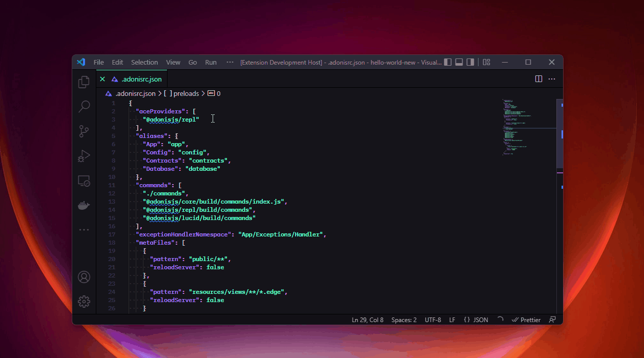Close the .adonisrc.json tab
The height and width of the screenshot is (358, 644).
coord(102,79)
